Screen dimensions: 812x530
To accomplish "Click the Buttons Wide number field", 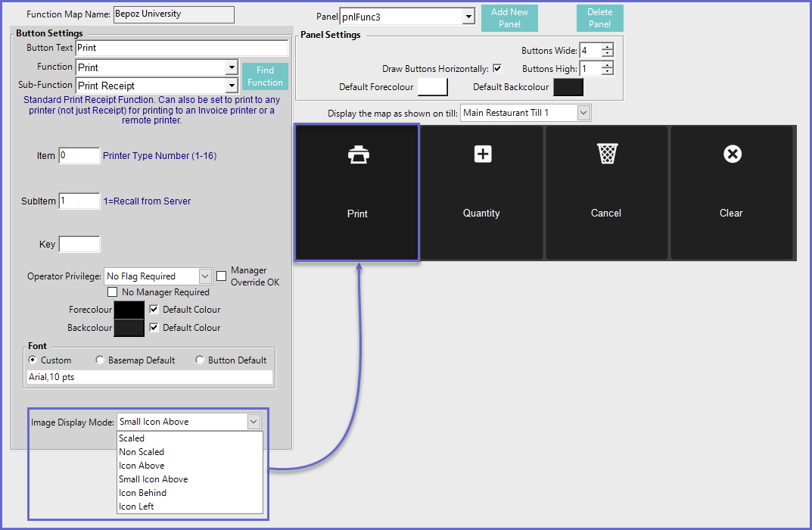I will [x=590, y=50].
